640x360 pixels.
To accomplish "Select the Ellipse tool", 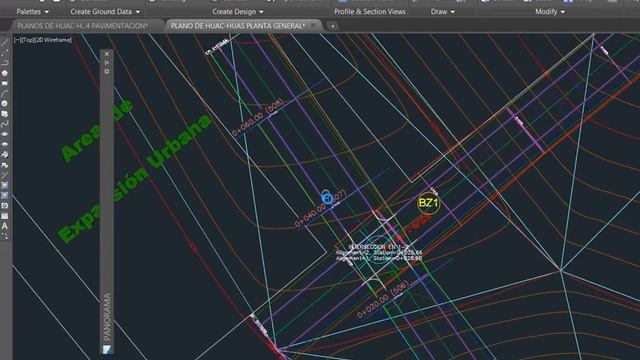I will point(4,134).
